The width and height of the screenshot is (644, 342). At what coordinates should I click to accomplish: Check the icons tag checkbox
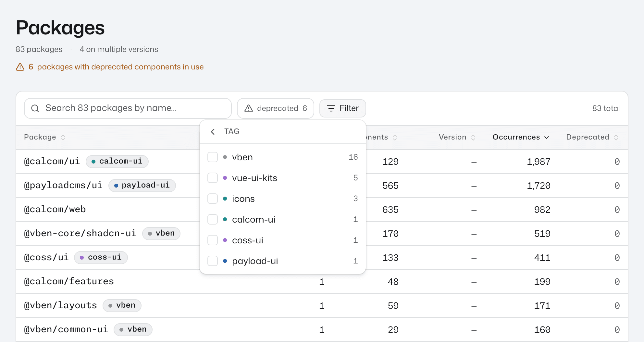click(213, 199)
